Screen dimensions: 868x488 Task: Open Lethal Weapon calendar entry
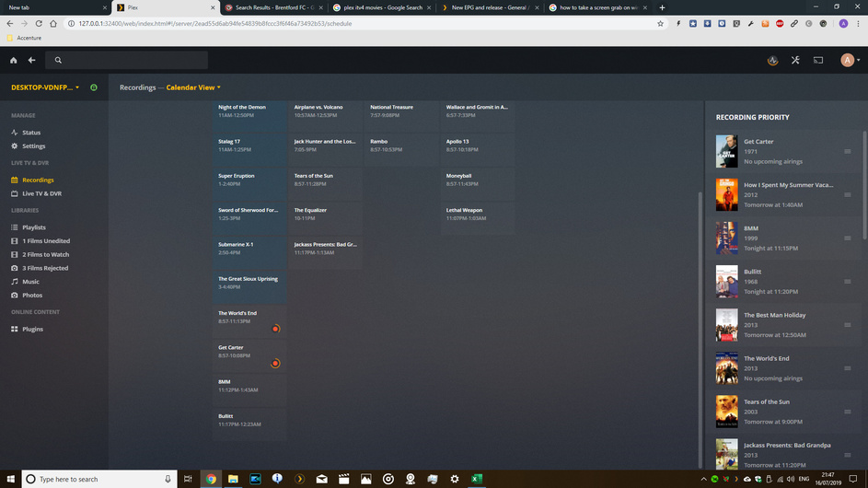coord(478,218)
